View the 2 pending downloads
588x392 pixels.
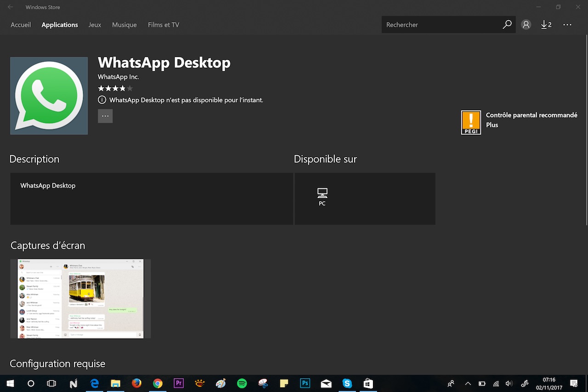(546, 24)
